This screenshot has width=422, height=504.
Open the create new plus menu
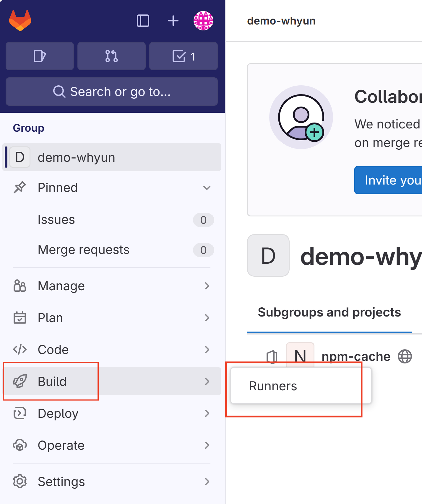[x=173, y=21]
